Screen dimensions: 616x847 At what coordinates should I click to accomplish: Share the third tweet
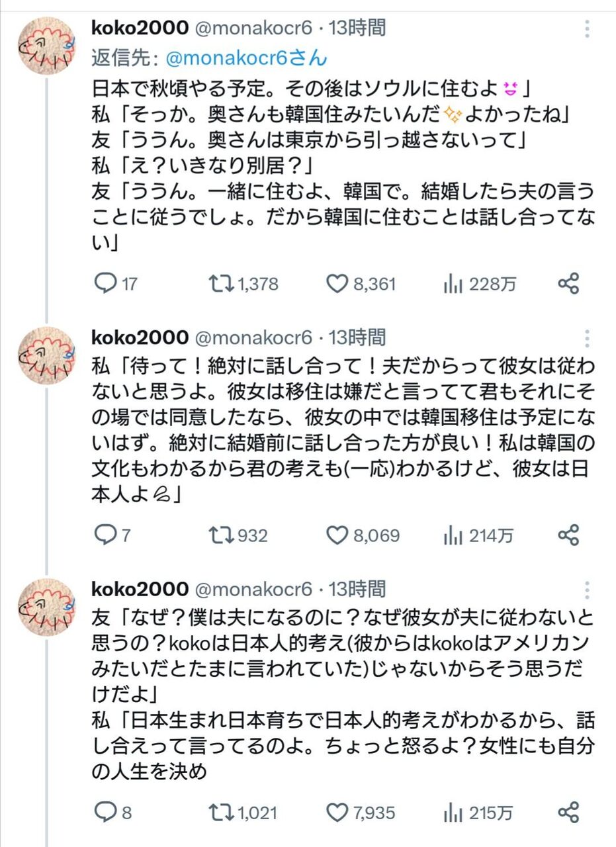pyautogui.click(x=568, y=812)
